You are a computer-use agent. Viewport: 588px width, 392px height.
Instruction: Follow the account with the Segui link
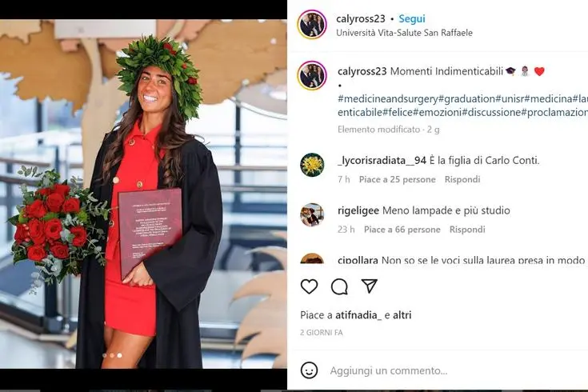(412, 18)
